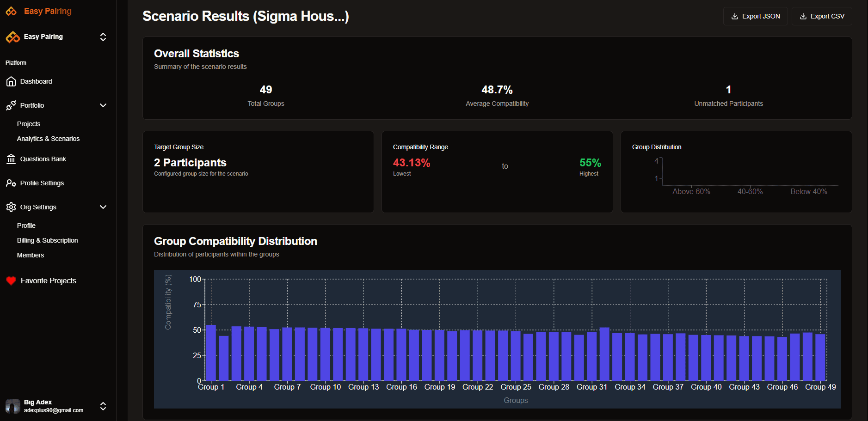The height and width of the screenshot is (421, 868).
Task: Open the Projects page from the sidebar
Action: click(29, 124)
